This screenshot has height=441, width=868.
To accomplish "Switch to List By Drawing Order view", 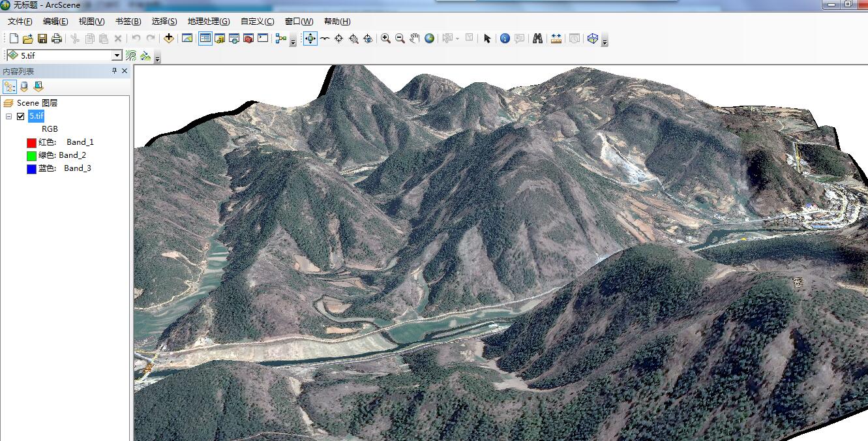I will [10, 86].
